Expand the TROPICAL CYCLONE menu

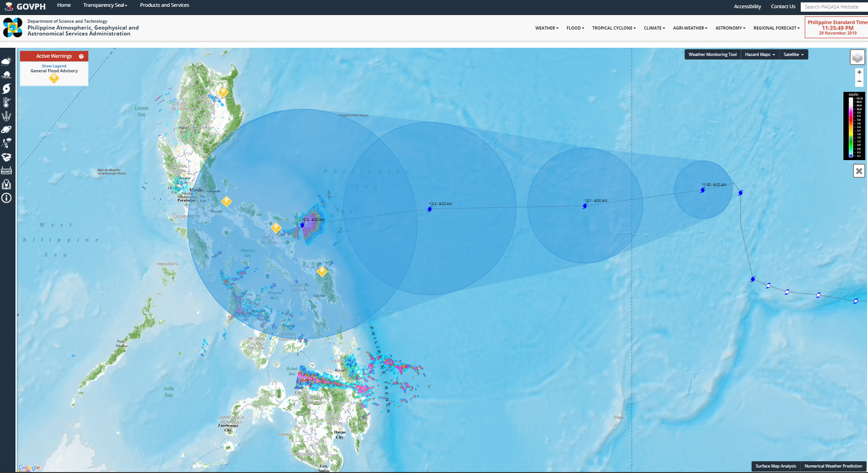(x=614, y=28)
